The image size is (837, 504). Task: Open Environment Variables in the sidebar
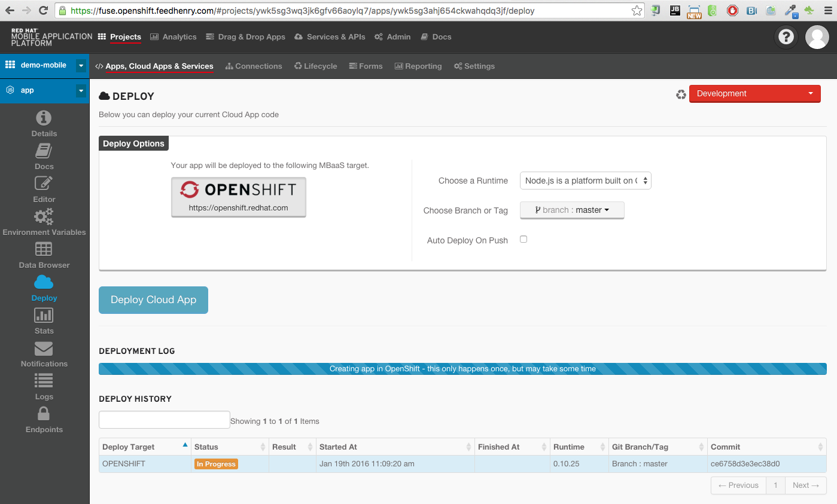(x=44, y=223)
